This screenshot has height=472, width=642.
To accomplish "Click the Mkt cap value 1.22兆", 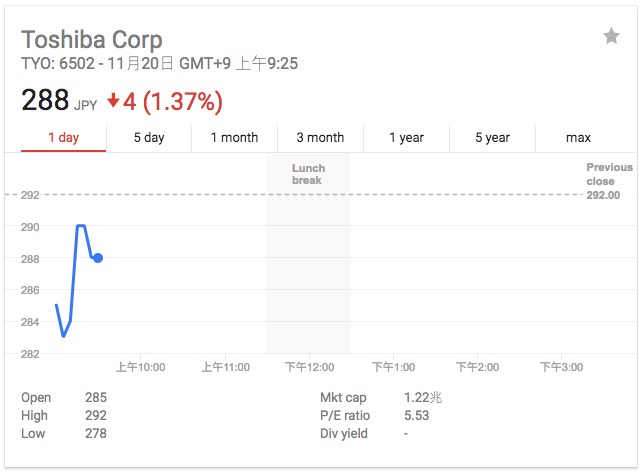I will point(423,397).
